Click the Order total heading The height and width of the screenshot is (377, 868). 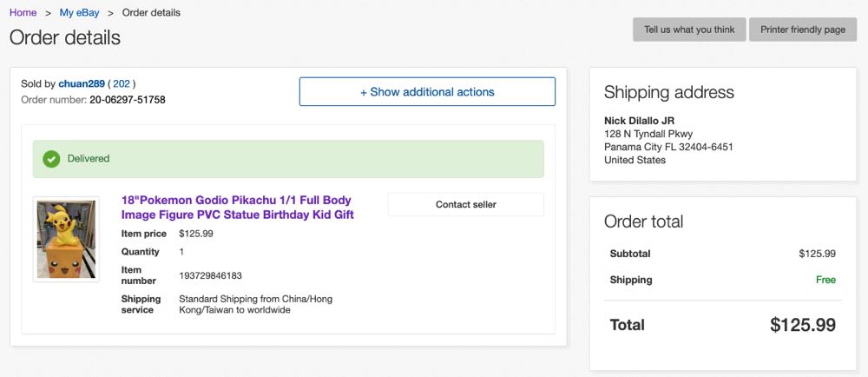(643, 222)
